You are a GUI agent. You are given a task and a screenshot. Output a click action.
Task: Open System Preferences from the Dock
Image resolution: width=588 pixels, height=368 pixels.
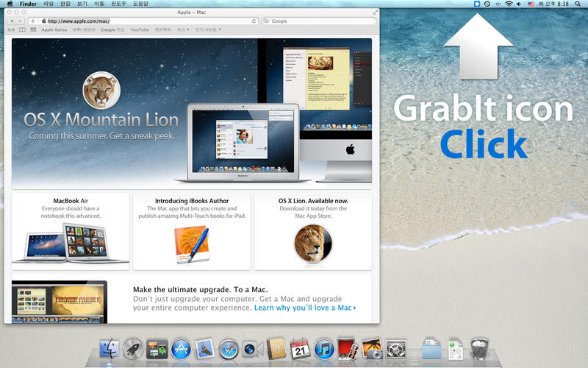(396, 349)
